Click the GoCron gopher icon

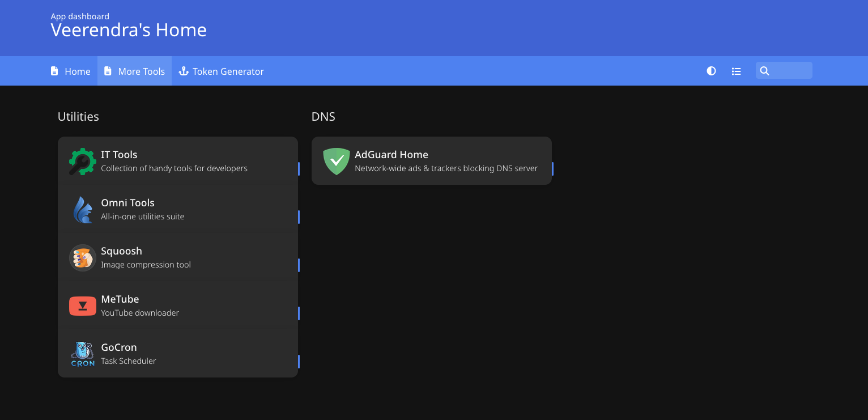click(83, 354)
